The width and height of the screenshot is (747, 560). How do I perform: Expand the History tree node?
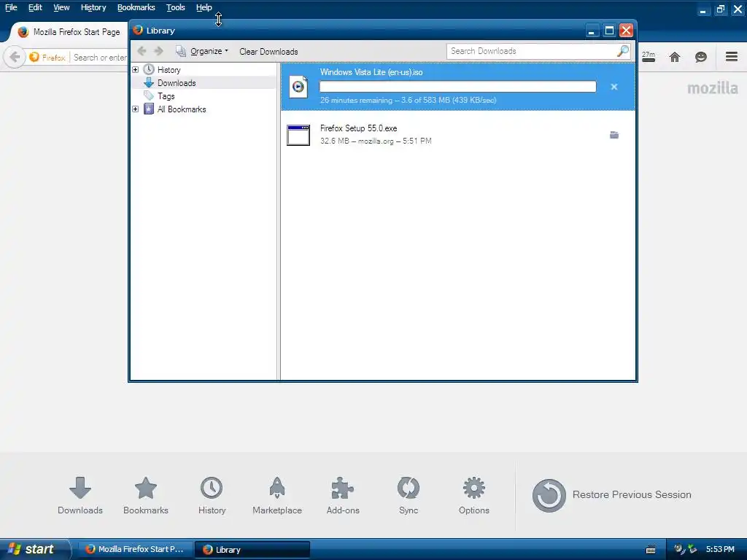point(135,69)
